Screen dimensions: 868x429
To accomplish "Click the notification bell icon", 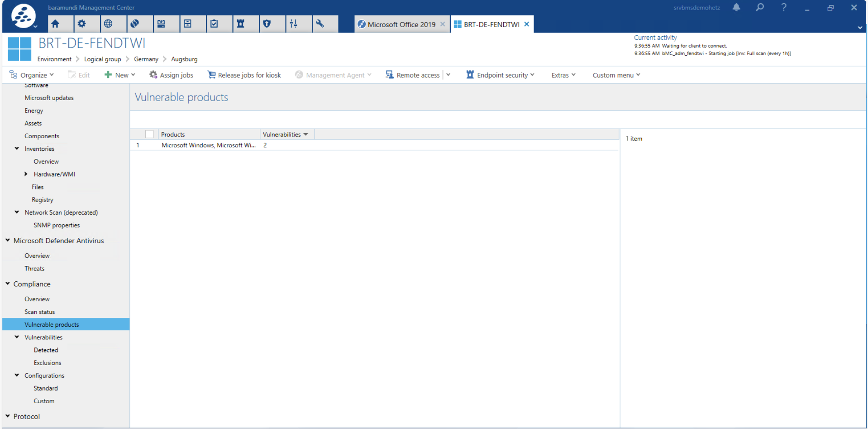I will pos(736,8).
